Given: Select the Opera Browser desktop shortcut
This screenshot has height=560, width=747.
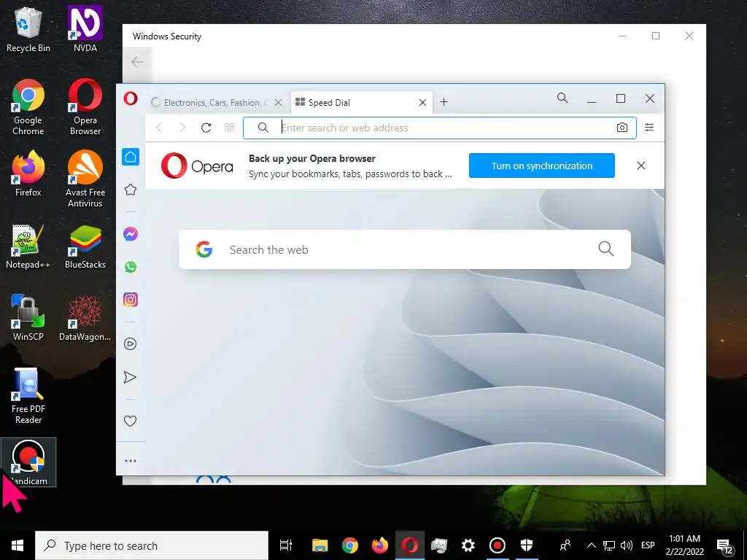Looking at the screenshot, I should tap(85, 107).
